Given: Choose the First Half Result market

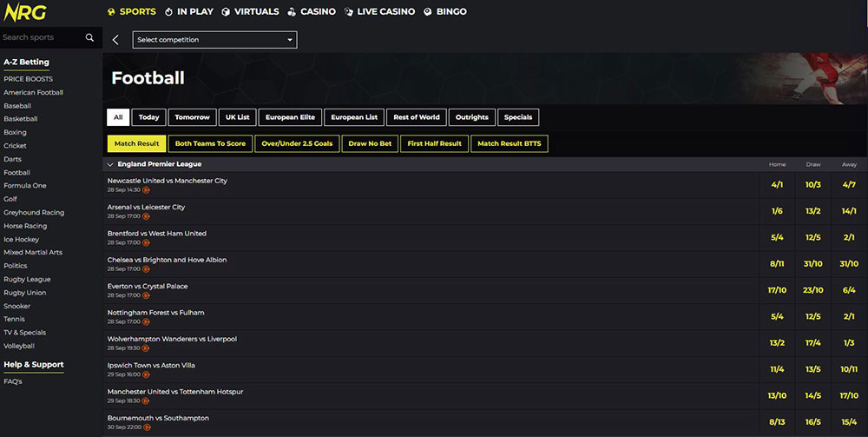Looking at the screenshot, I should point(435,143).
